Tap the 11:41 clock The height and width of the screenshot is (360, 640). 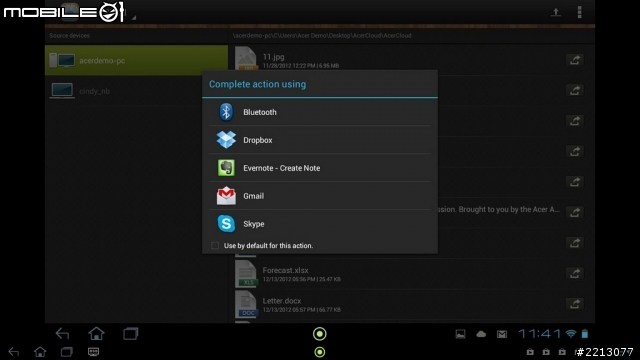click(539, 334)
